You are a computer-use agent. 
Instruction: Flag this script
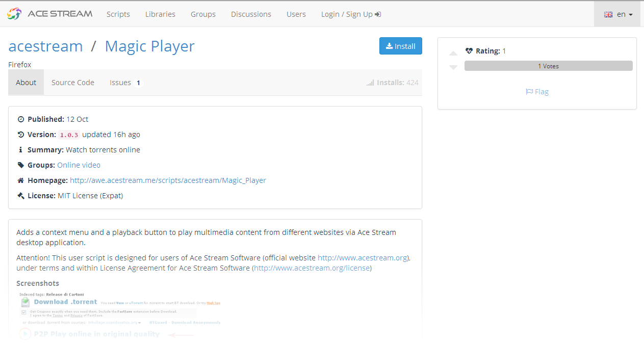pos(537,92)
